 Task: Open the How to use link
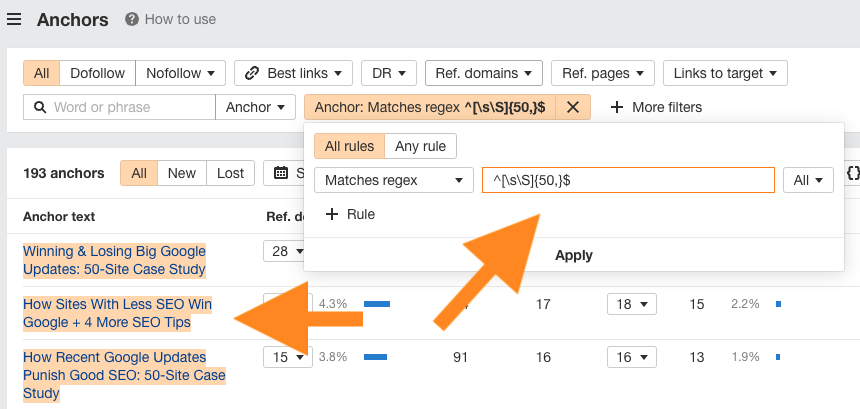click(180, 19)
